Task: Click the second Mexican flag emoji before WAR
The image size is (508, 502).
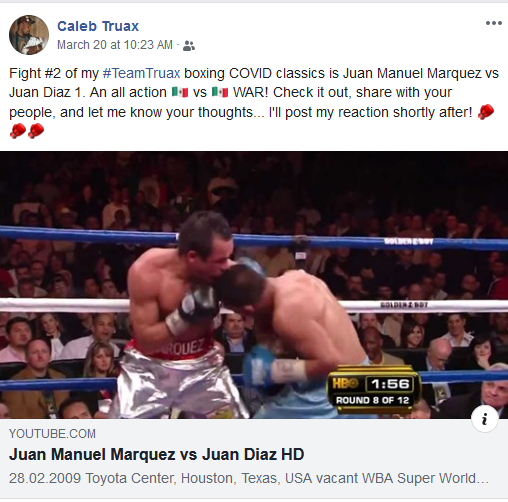Action: coord(220,92)
